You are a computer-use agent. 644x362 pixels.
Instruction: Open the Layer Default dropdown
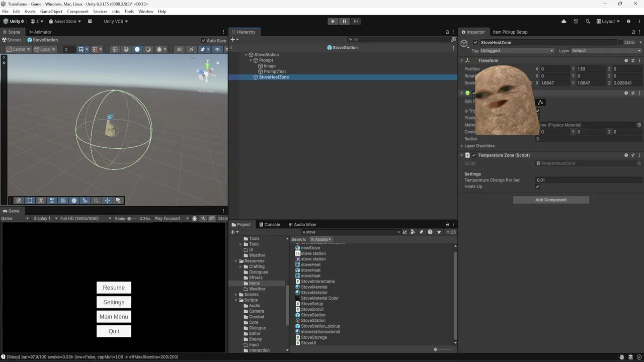click(x=606, y=51)
